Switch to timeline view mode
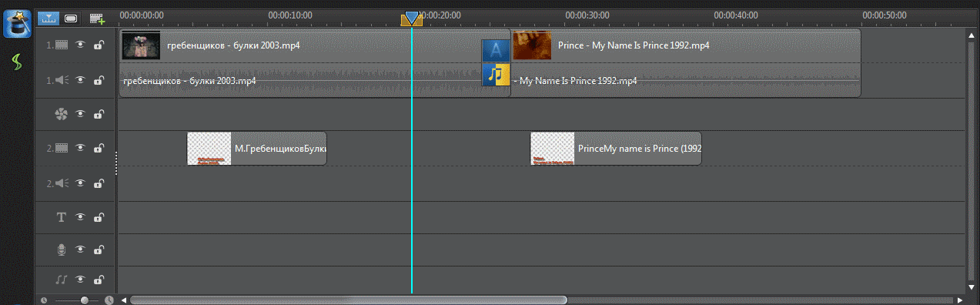The height and width of the screenshot is (305, 980). [49, 18]
